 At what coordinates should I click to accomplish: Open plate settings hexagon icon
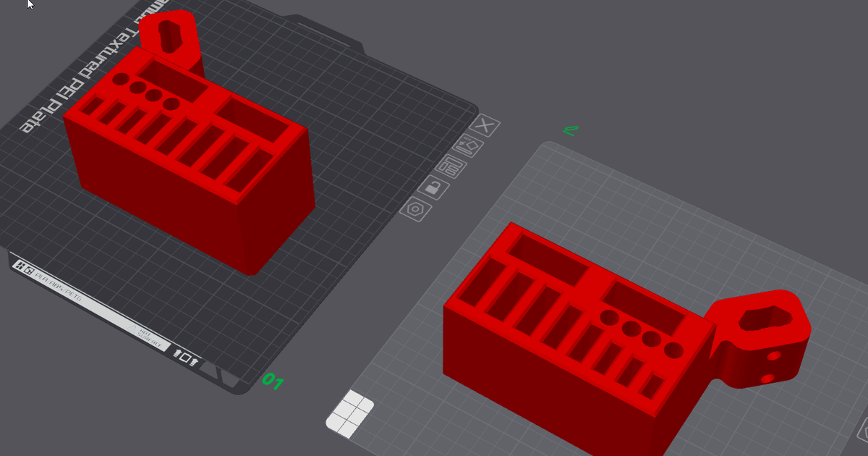tap(415, 209)
